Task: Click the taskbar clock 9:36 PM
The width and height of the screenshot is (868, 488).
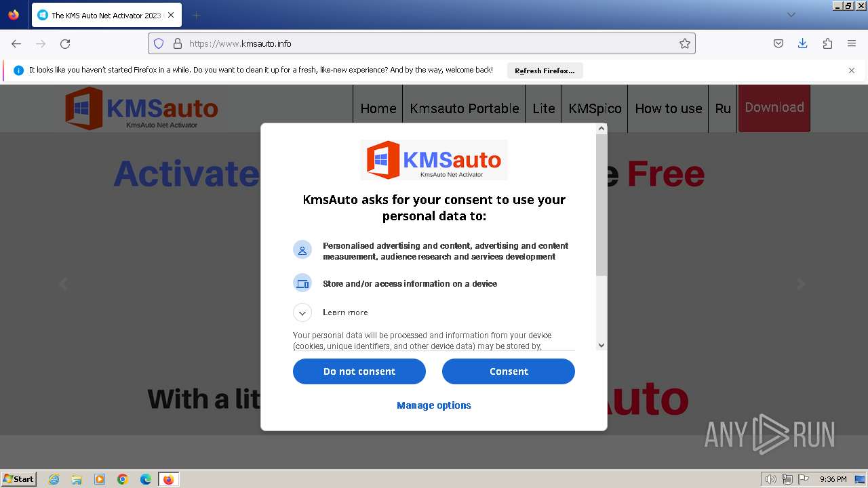Action: tap(833, 479)
